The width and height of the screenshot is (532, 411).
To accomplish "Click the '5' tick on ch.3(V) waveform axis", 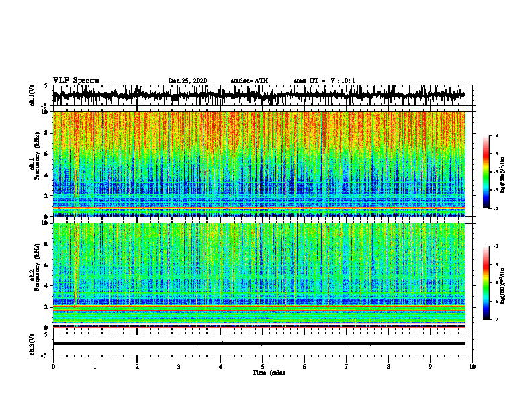I will [x=46, y=334].
